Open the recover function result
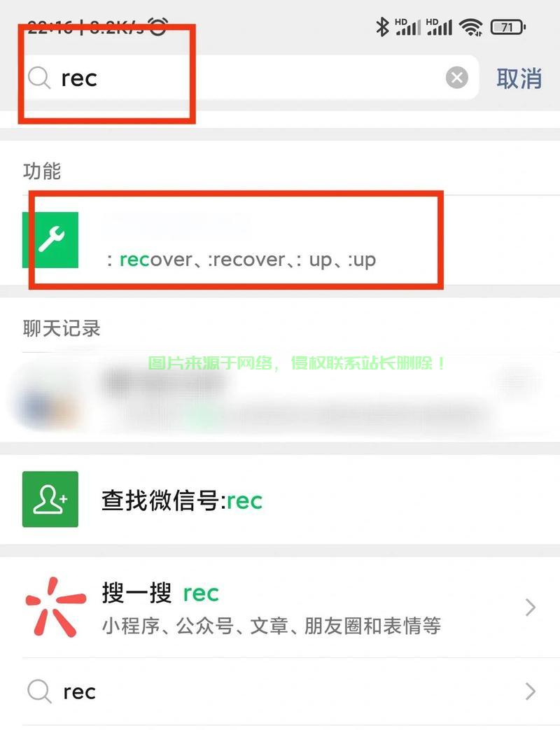The height and width of the screenshot is (730, 560). pyautogui.click(x=280, y=240)
